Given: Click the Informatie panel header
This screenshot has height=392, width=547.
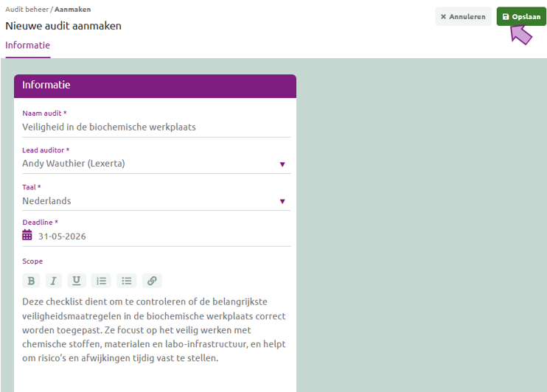Looking at the screenshot, I should click(x=155, y=85).
